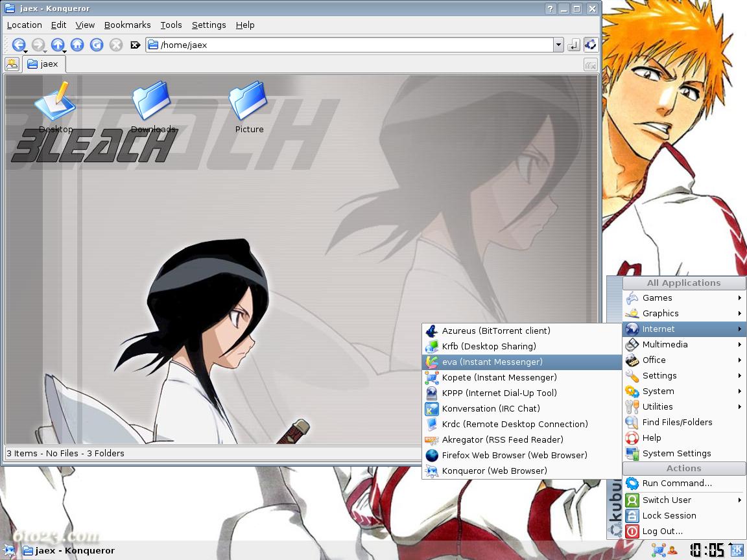The height and width of the screenshot is (560, 747).
Task: Expand the Graphics submenu
Action: (x=684, y=313)
